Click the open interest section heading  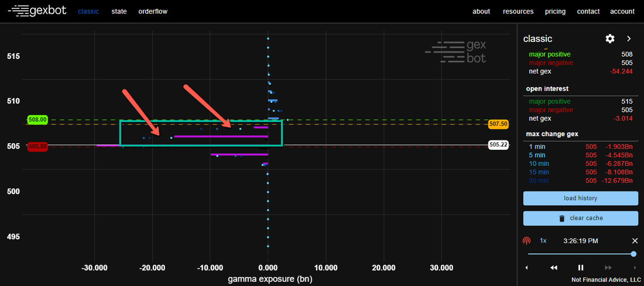[x=548, y=89]
